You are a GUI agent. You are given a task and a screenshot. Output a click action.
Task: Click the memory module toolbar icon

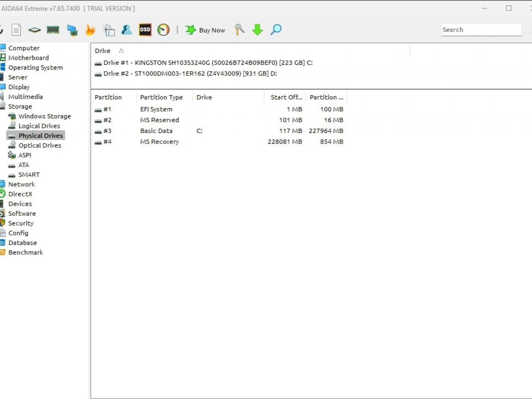click(x=53, y=30)
